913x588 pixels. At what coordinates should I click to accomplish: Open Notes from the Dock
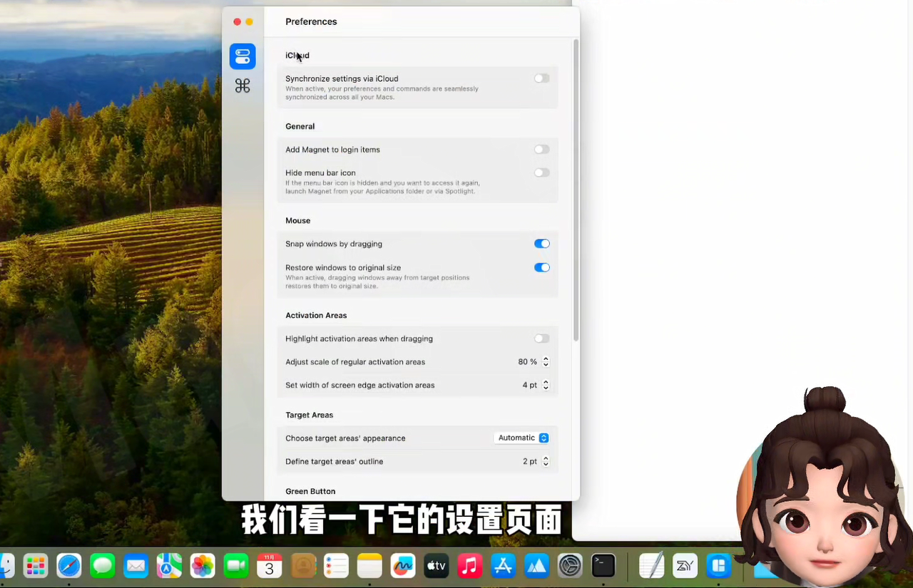click(x=369, y=566)
